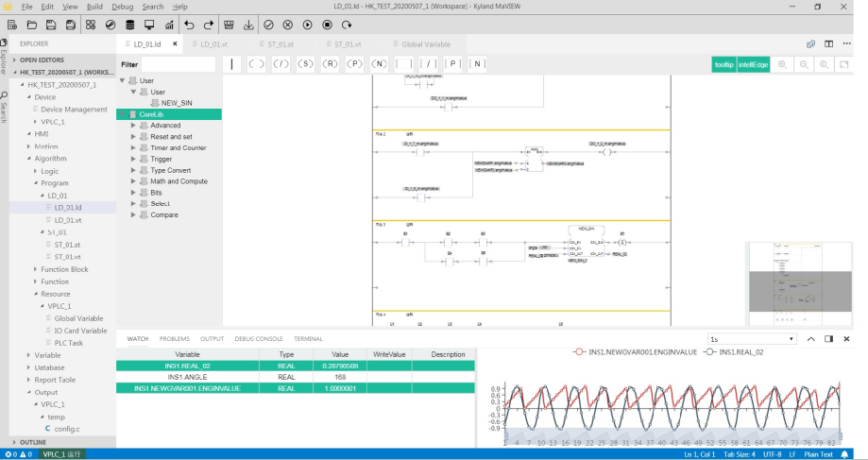The height and width of the screenshot is (460, 868).
Task: Open the File menu
Action: click(26, 7)
